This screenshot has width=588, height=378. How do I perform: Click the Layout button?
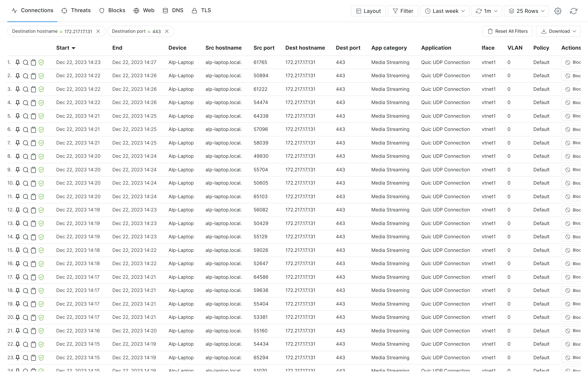[x=368, y=11]
